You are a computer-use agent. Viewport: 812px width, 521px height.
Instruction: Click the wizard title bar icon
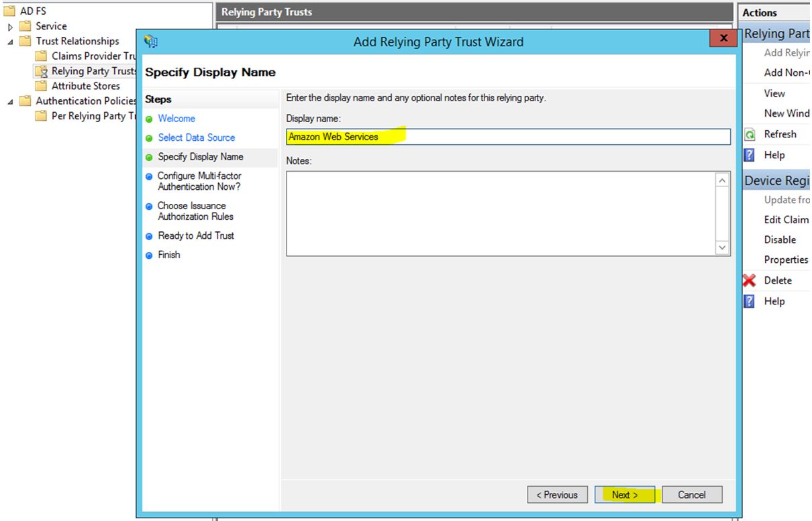pyautogui.click(x=150, y=41)
